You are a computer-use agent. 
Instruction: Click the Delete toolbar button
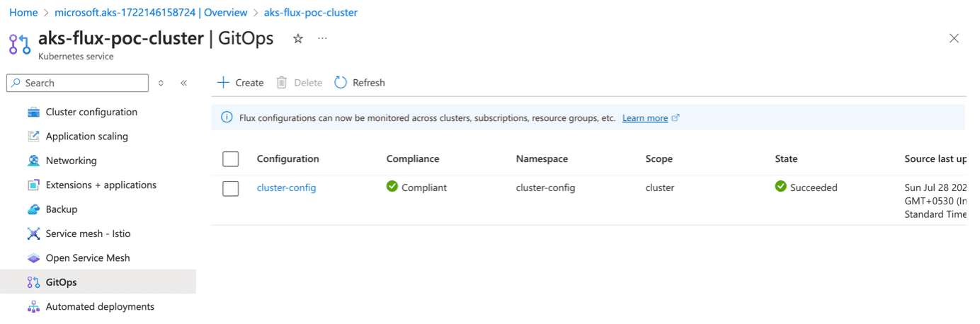tap(299, 83)
